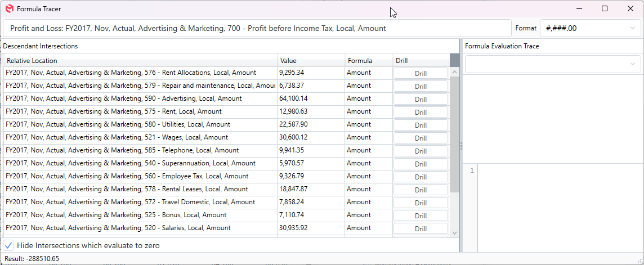Expand the Formula Evaluation Trace dropdown
644x265 pixels.
[x=552, y=64]
